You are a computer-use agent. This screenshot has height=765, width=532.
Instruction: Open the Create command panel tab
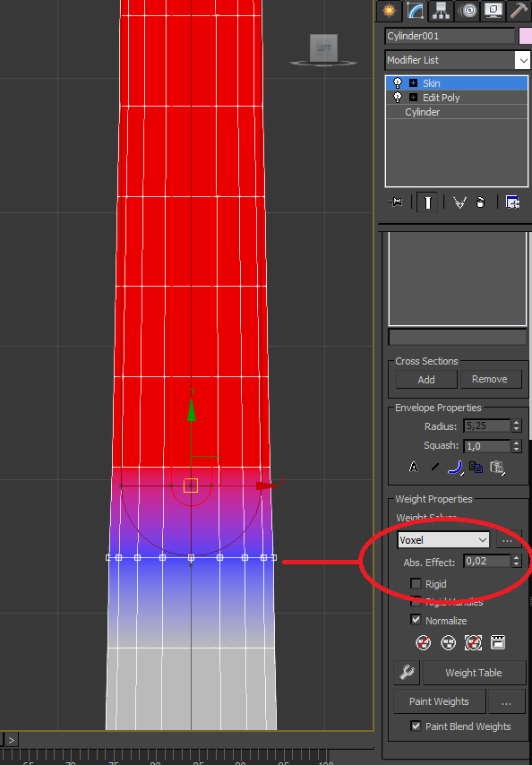pyautogui.click(x=389, y=11)
